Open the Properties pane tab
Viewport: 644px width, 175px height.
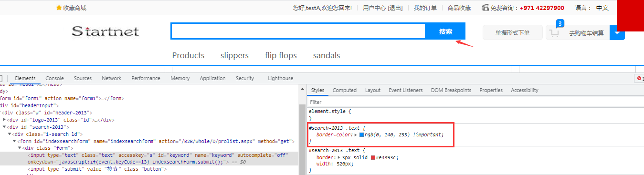pos(491,90)
